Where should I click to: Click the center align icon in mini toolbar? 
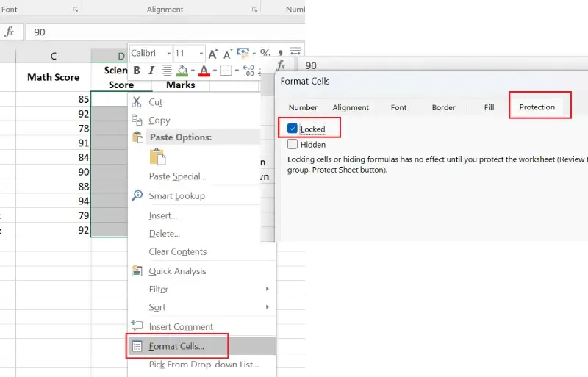(167, 70)
